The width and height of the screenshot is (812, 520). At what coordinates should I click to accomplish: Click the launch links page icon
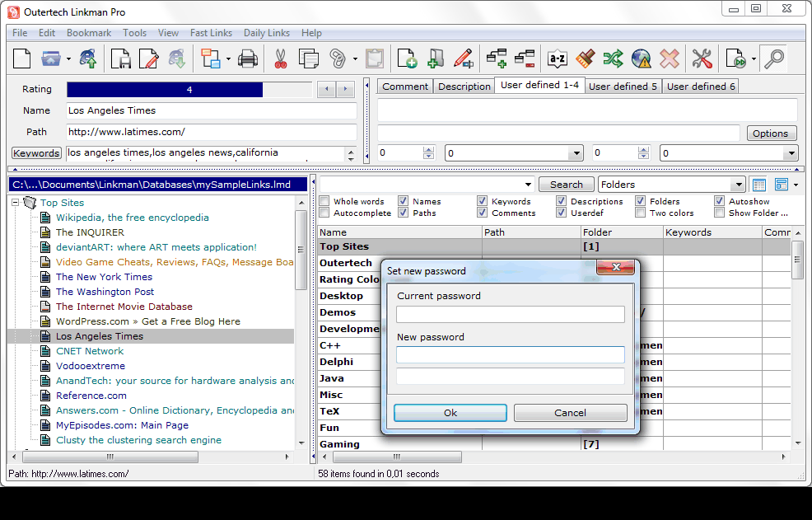point(735,59)
